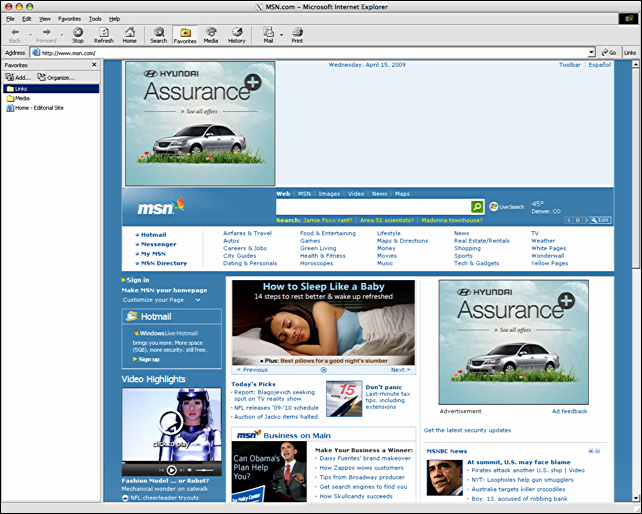642x514 pixels.
Task: Go to Previous slideshow story
Action: 252,370
